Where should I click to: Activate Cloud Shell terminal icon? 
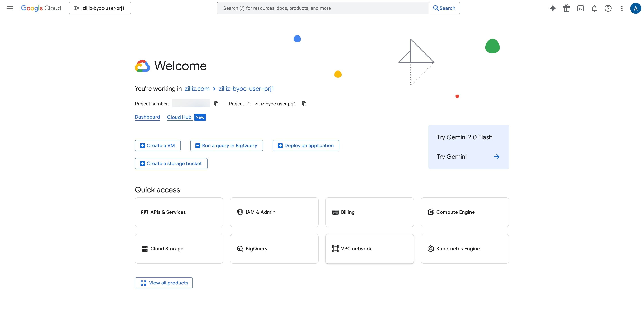[580, 8]
